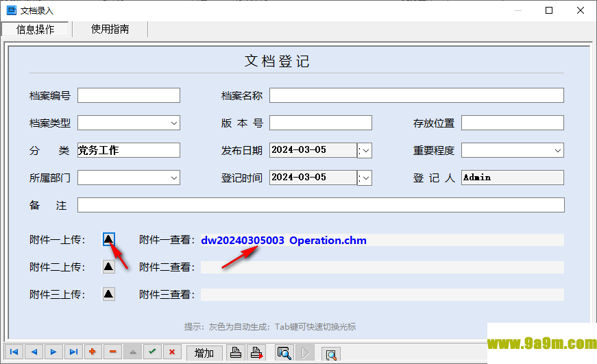The image size is (597, 364).
Task: Click the 备注 input field
Action: 321,205
